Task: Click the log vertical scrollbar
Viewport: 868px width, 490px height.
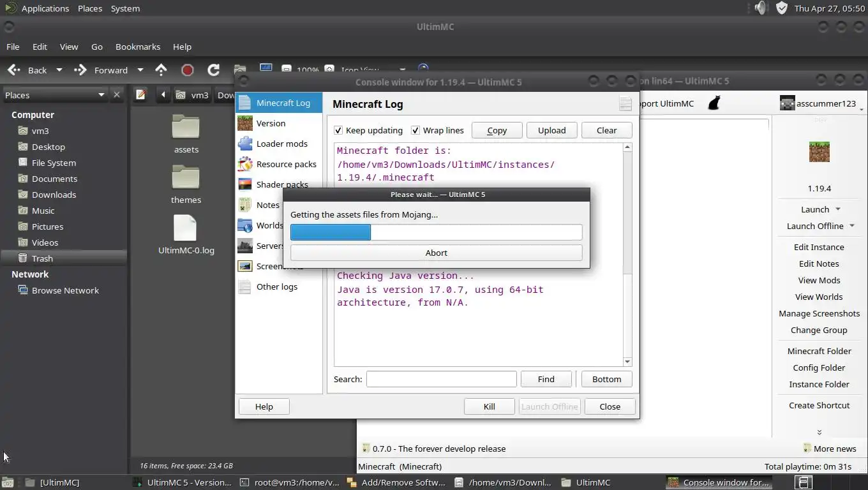Action: click(x=627, y=254)
